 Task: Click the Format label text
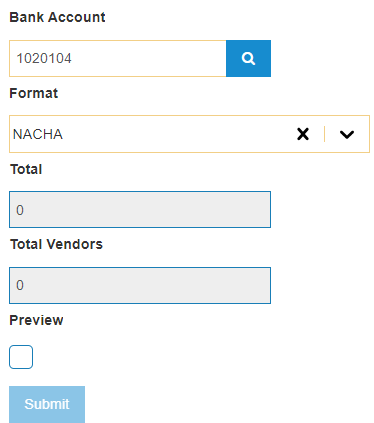(x=34, y=93)
